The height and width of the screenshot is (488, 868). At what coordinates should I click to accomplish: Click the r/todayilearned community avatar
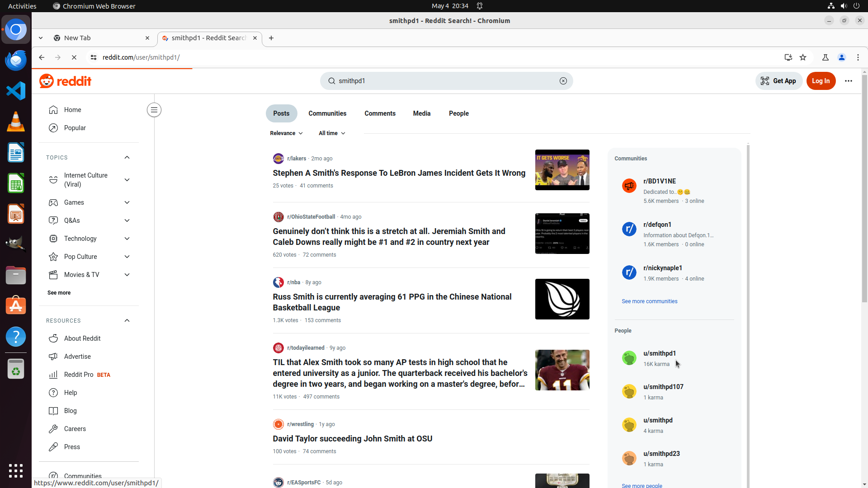278,348
